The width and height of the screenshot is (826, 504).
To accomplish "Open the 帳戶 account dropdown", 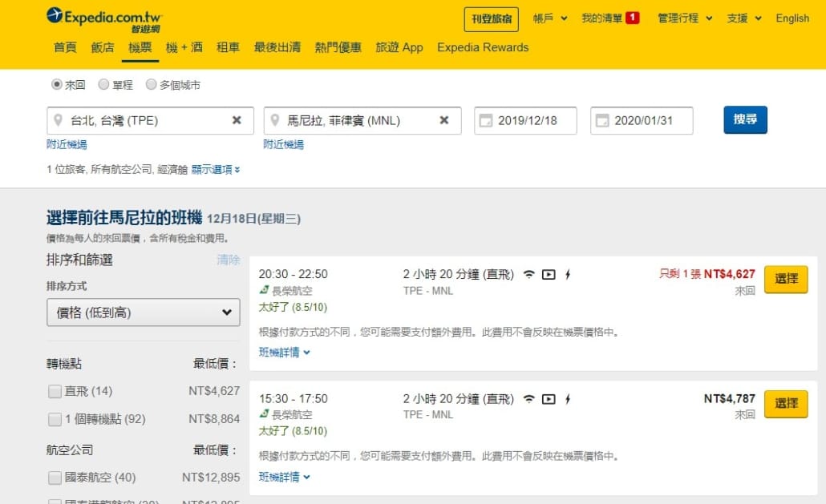I will pos(550,18).
